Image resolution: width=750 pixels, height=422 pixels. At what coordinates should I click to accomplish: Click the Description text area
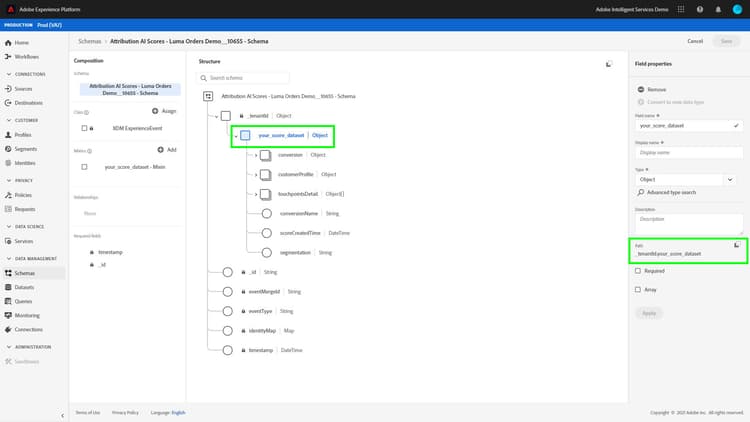689,224
